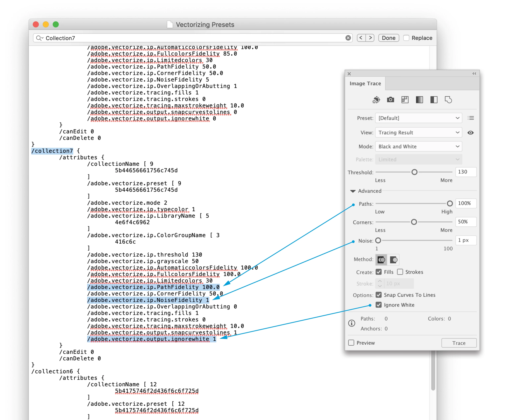Image resolution: width=507 pixels, height=420 pixels.
Task: Choose the Low Color preset icon
Action: coord(405,100)
